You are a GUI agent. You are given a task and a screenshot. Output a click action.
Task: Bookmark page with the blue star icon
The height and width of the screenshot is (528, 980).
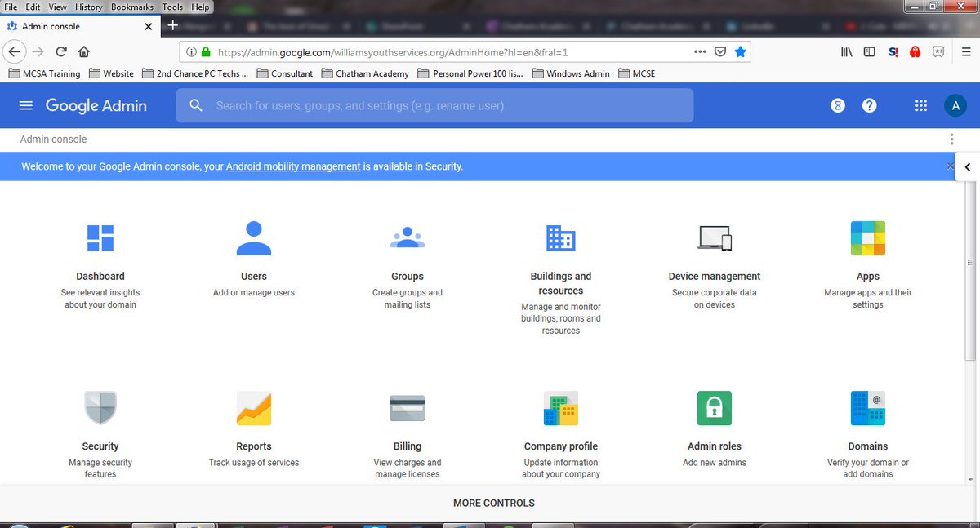pos(740,51)
